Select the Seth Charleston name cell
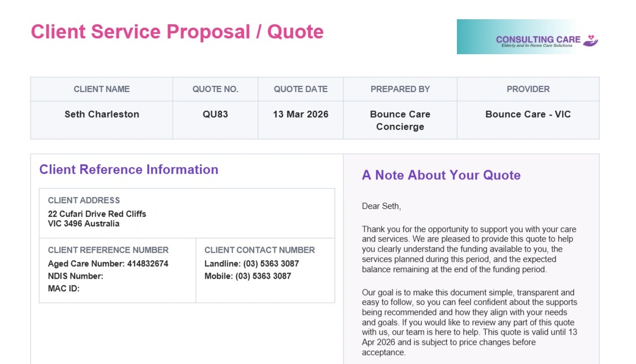Viewport: 636px width, 364px height. [102, 114]
